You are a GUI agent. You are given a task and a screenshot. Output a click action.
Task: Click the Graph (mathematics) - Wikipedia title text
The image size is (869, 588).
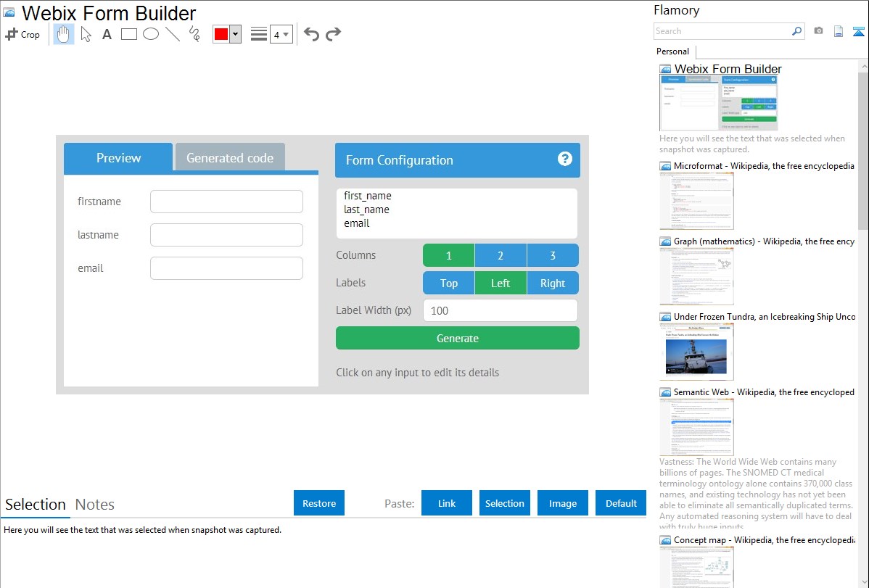point(765,241)
